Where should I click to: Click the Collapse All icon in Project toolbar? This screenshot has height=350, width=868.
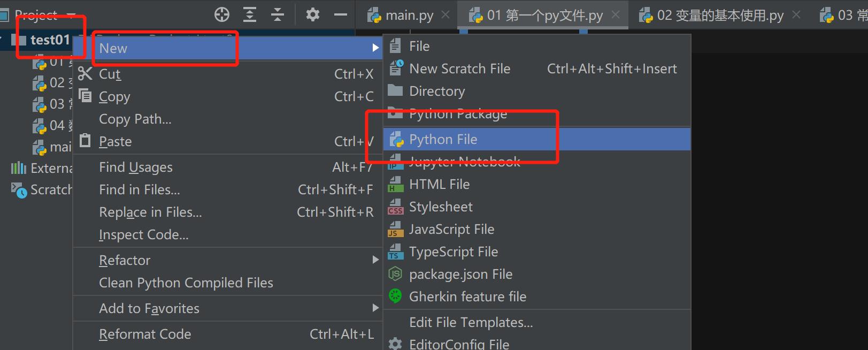click(278, 14)
